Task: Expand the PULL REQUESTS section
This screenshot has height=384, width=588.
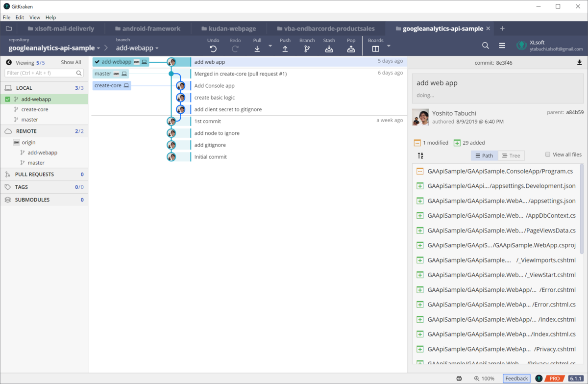Action: pos(44,174)
